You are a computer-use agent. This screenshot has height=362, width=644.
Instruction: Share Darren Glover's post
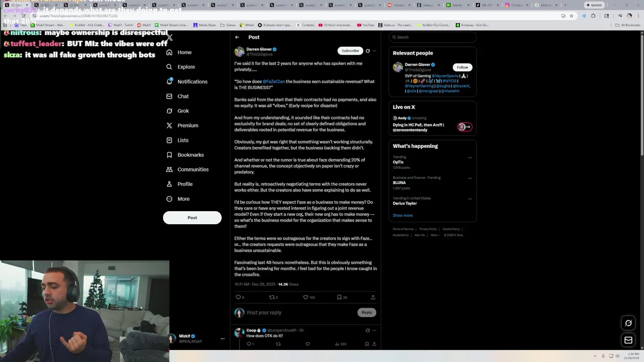click(x=373, y=297)
